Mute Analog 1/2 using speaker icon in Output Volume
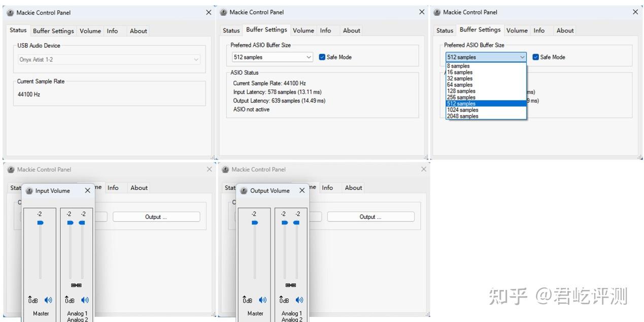 pos(299,300)
